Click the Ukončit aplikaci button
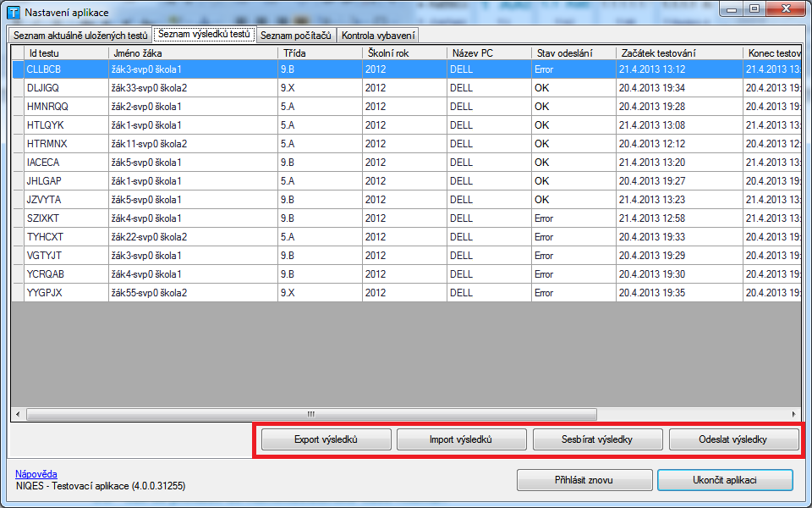The width and height of the screenshot is (812, 508). (x=725, y=480)
